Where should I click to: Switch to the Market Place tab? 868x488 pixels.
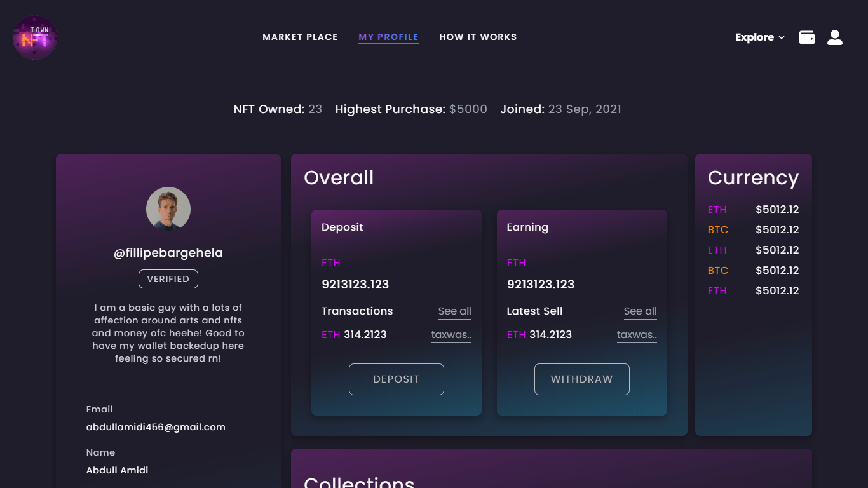pyautogui.click(x=300, y=37)
